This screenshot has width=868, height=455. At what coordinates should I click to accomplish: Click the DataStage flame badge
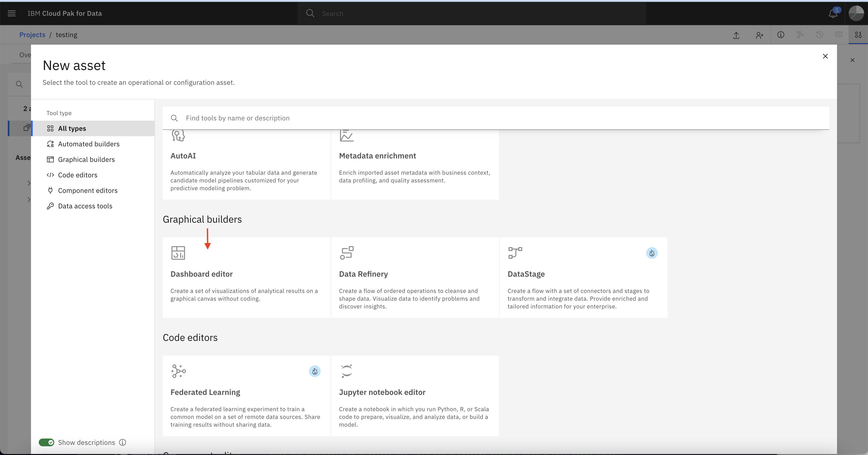[652, 253]
